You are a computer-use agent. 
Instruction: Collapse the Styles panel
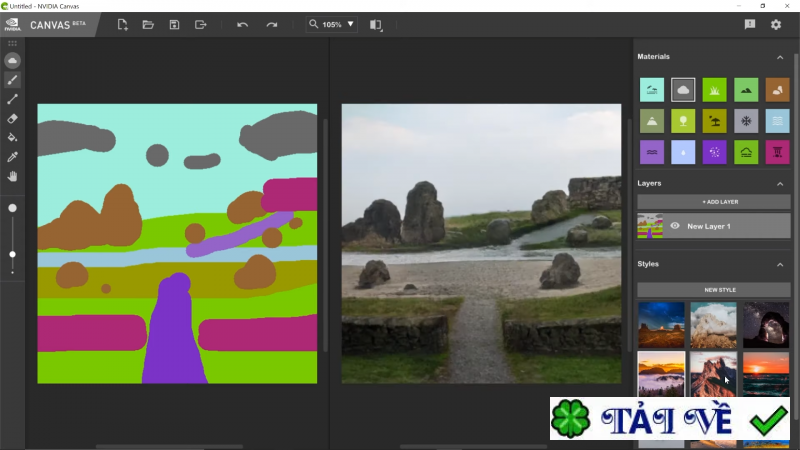coord(780,264)
